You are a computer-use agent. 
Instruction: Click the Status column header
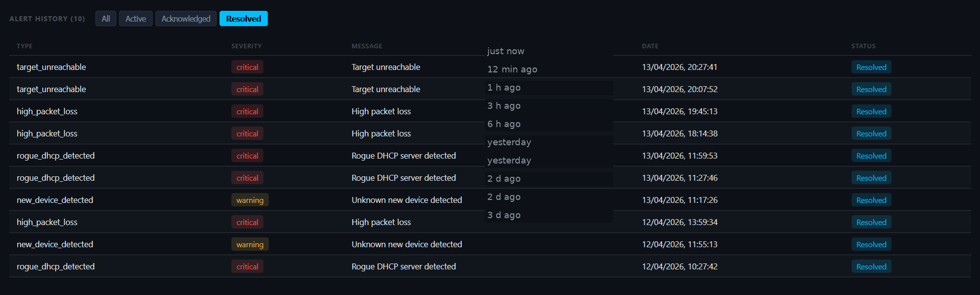[x=863, y=46]
